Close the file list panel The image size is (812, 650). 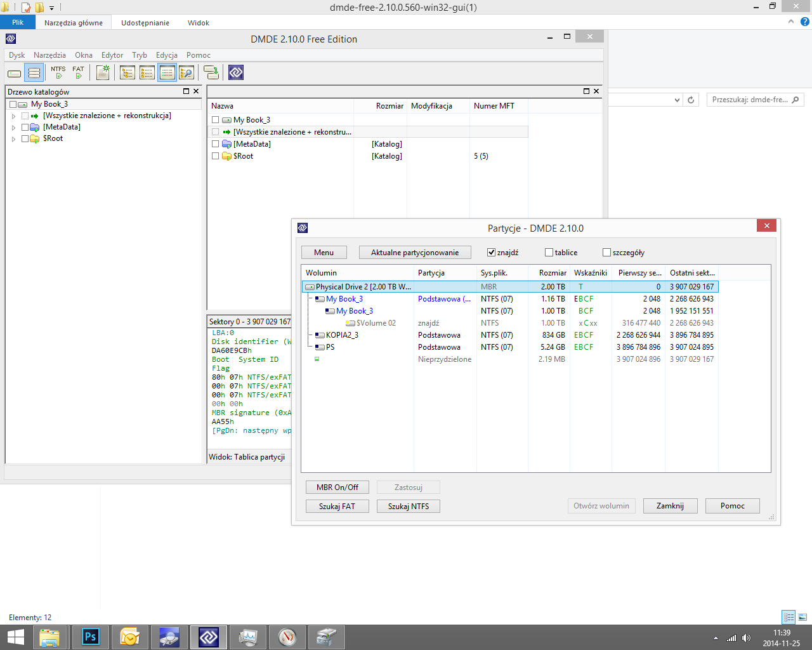[x=596, y=91]
